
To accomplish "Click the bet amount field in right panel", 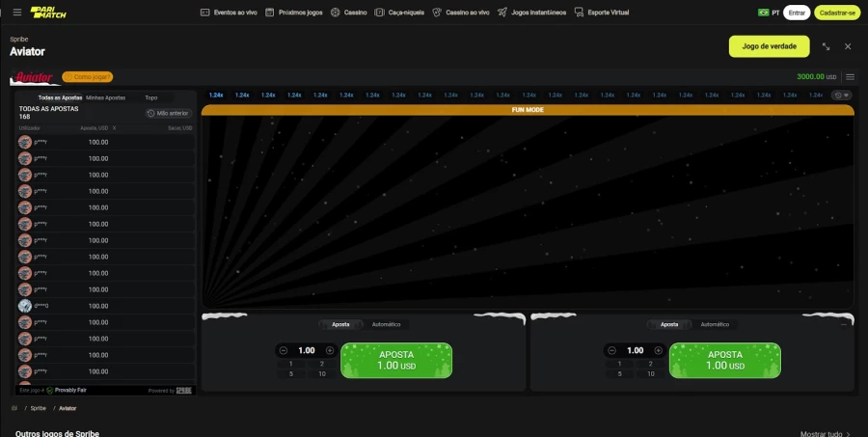I will [x=635, y=350].
